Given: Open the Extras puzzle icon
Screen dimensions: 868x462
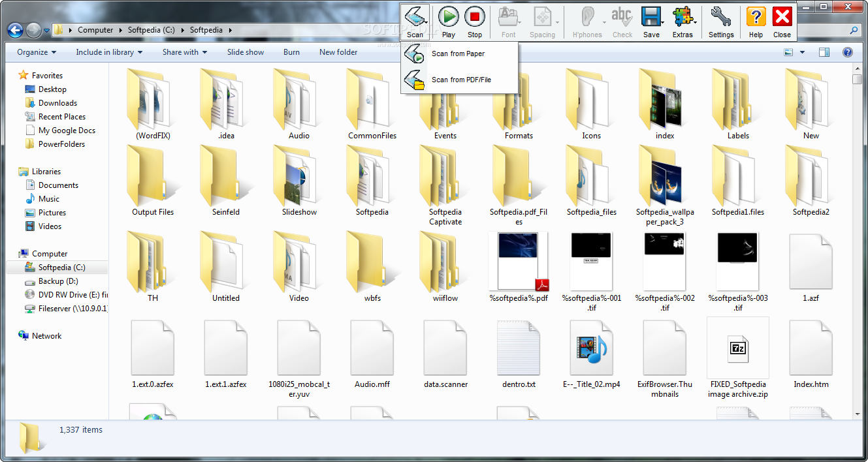Looking at the screenshot, I should (683, 22).
